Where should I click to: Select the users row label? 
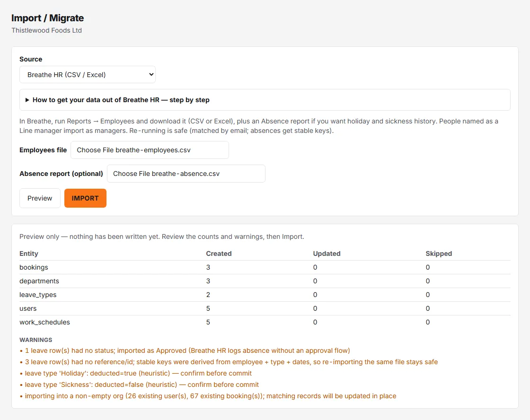[x=28, y=308]
